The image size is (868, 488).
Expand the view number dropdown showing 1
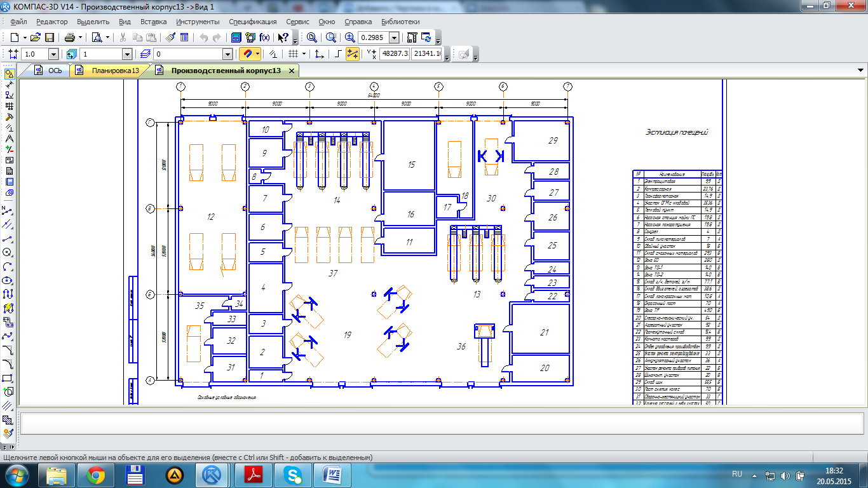tap(126, 55)
